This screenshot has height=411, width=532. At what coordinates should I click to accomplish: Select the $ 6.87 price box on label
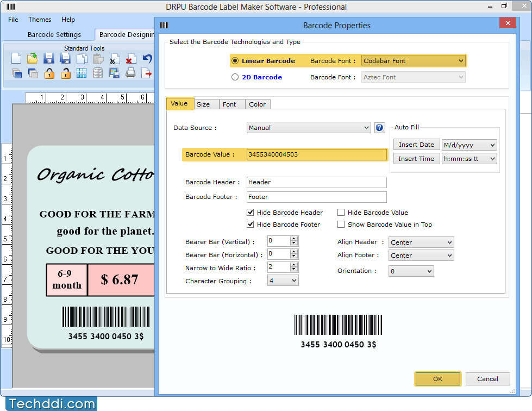121,280
